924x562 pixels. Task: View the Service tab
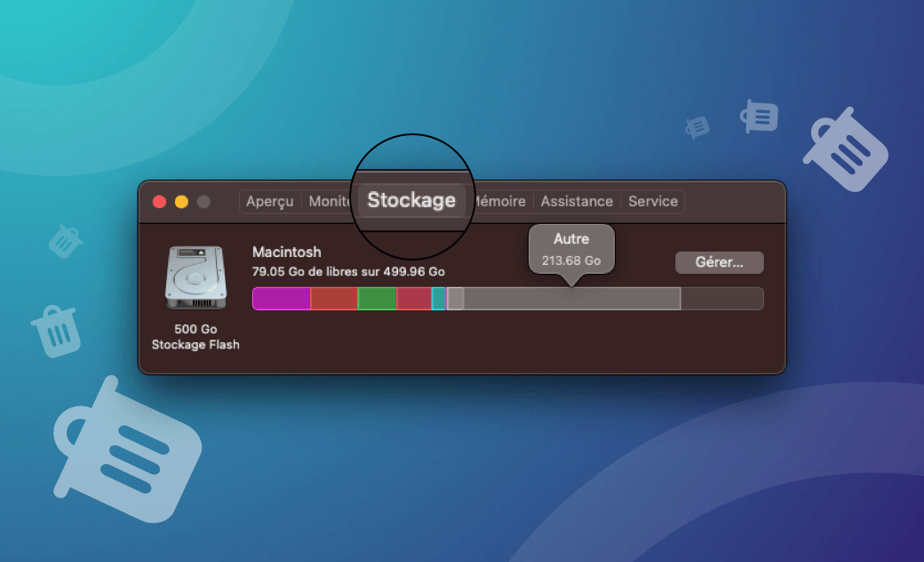click(653, 201)
